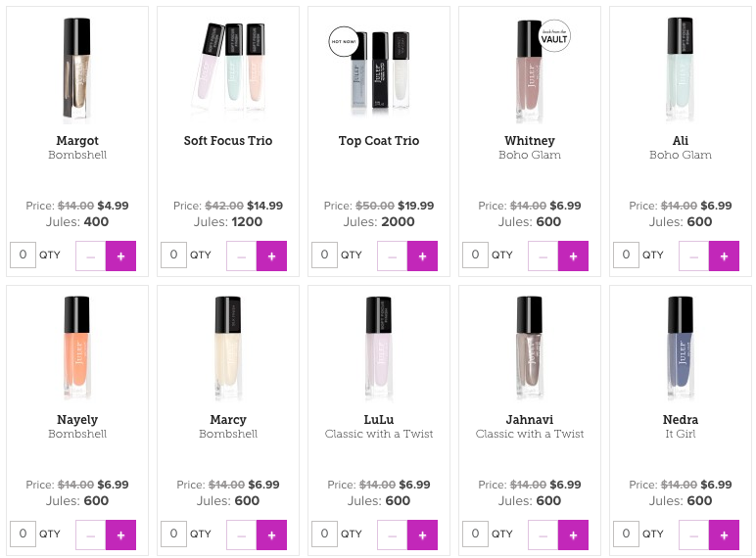Decrease LuLu polish quantity
The image size is (756, 558).
tap(393, 535)
